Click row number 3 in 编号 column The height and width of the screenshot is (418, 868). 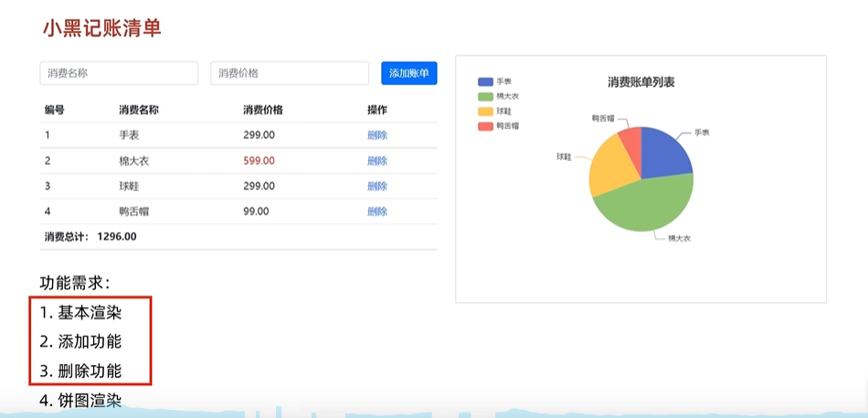[48, 186]
